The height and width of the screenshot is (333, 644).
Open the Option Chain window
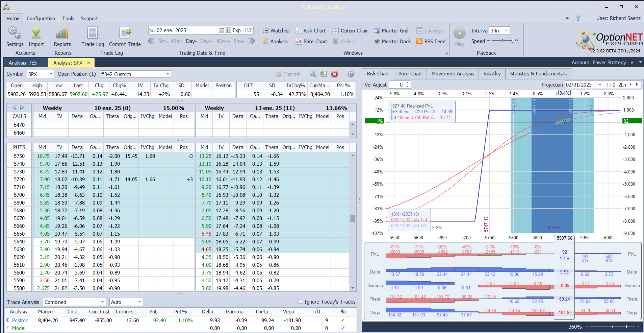point(351,31)
